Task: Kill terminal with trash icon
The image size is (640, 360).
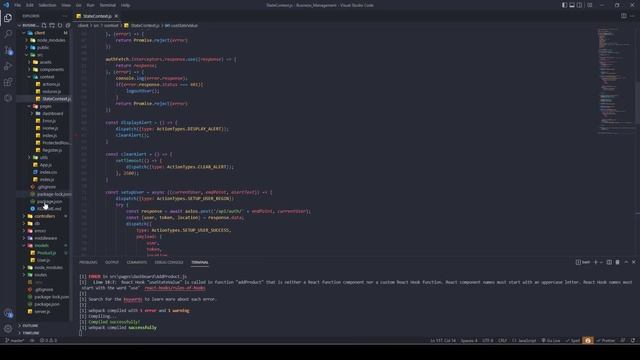Action: 617,262
